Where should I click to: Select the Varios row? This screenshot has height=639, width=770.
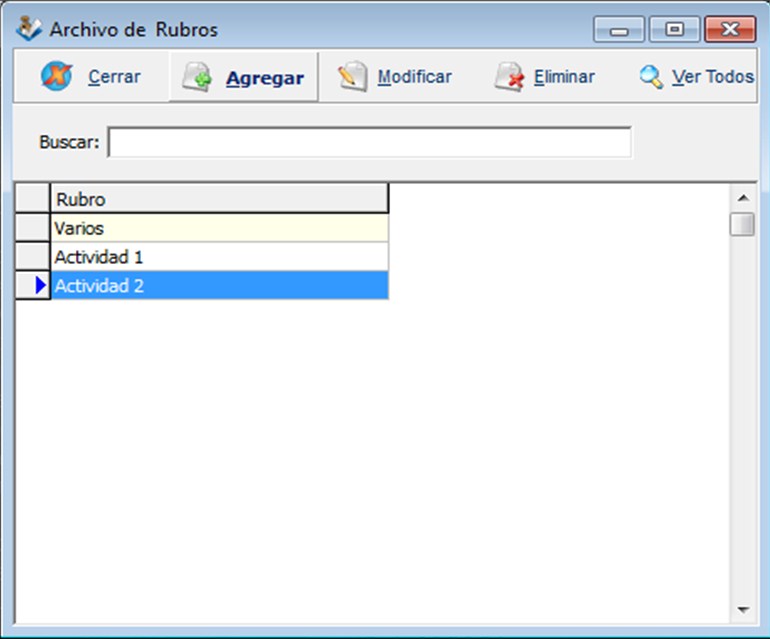tap(219, 228)
